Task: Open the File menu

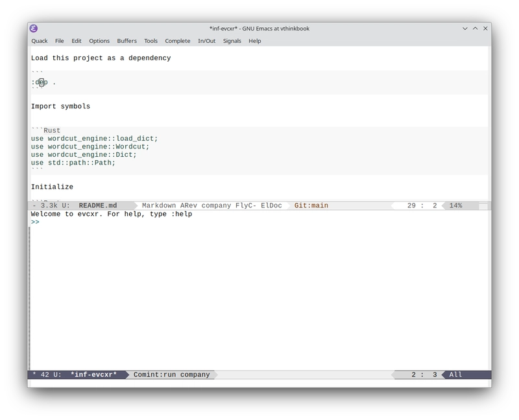Action: pos(59,41)
